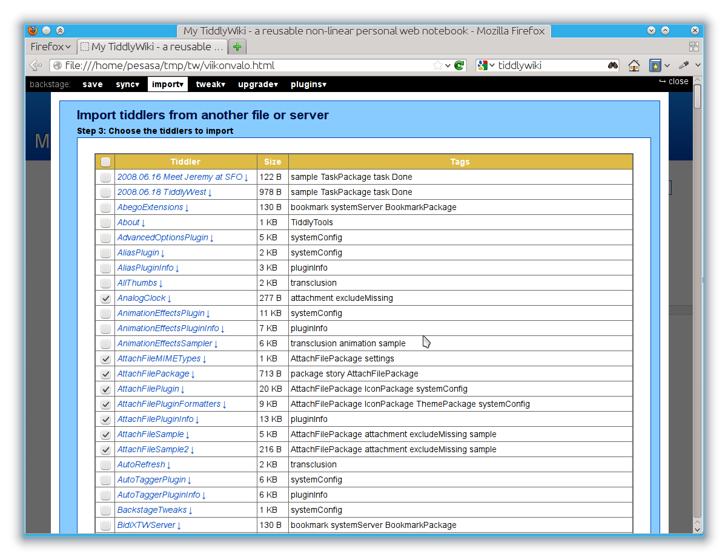This screenshot has width=728, height=560.
Task: Sort by the Tags column header
Action: (460, 162)
